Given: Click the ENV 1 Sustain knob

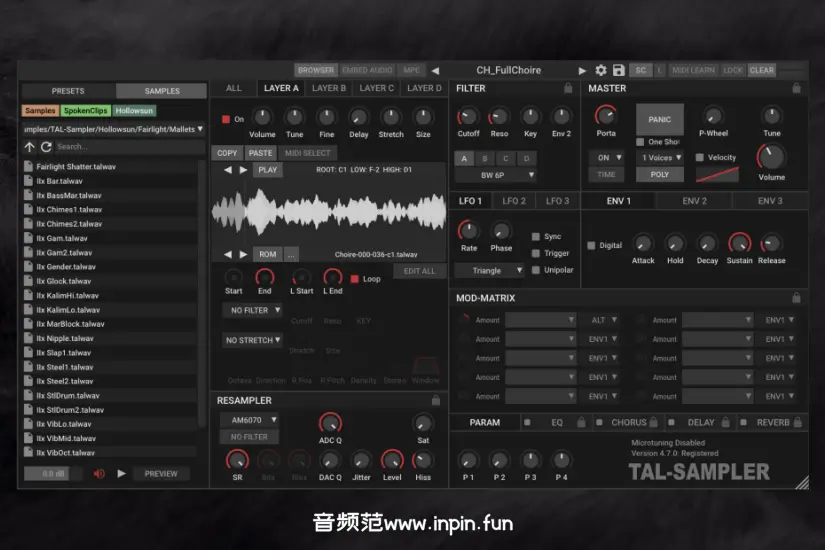Looking at the screenshot, I should (x=739, y=243).
